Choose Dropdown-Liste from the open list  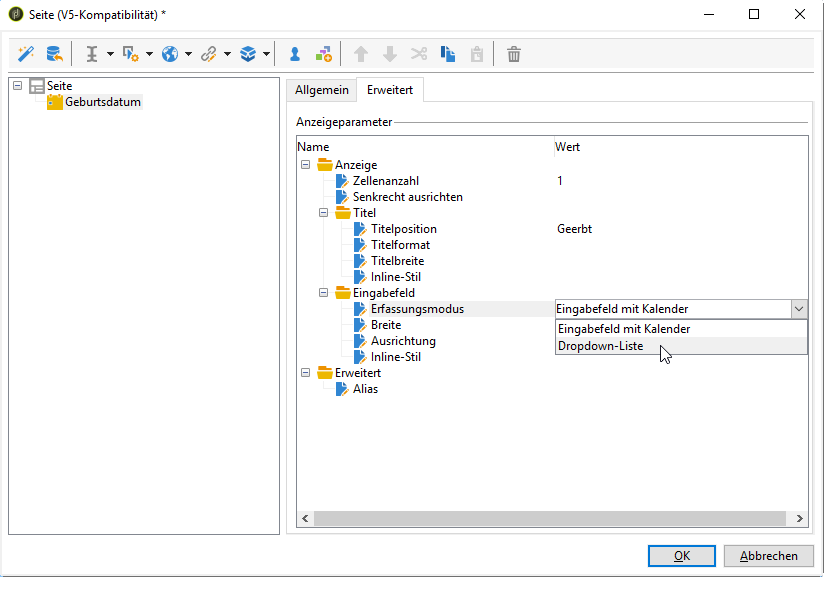[600, 346]
